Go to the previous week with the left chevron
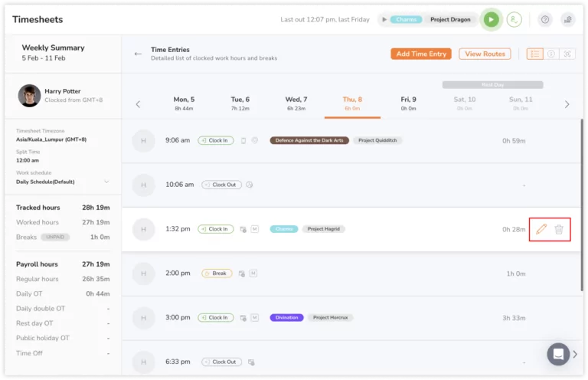This screenshot has width=588, height=380. tap(138, 104)
